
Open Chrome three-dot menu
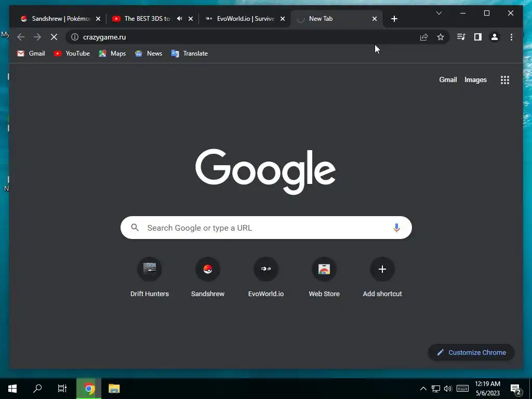click(x=511, y=37)
